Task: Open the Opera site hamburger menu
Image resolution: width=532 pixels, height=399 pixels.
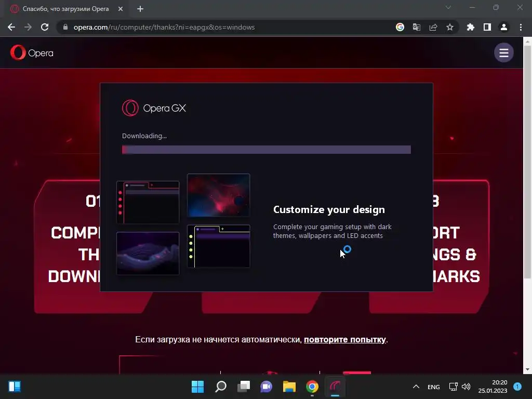Action: 504,52
